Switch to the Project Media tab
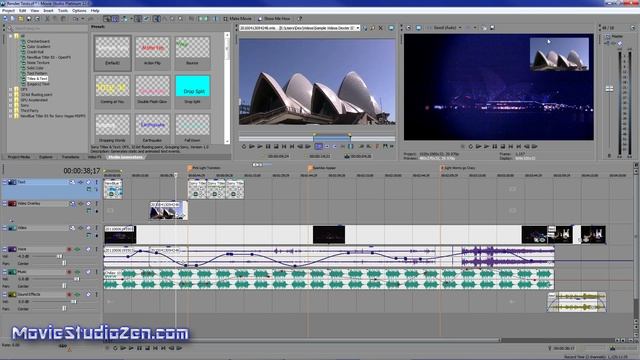This screenshot has width=640, height=360. point(19,157)
